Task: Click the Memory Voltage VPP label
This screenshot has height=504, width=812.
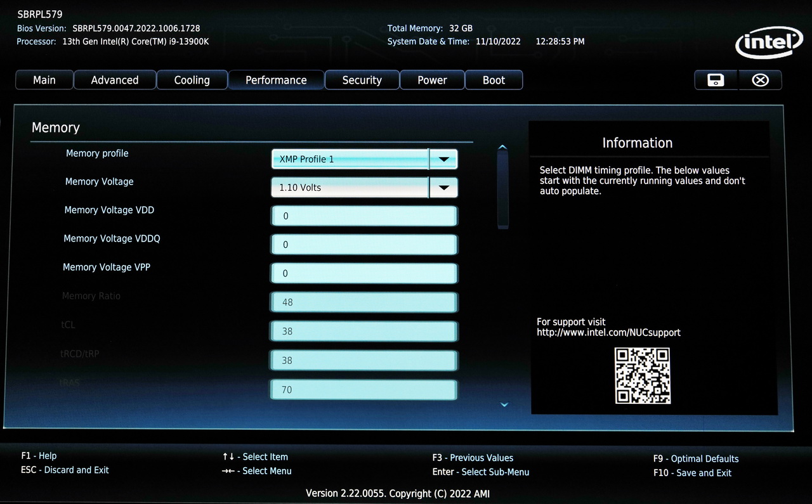Action: click(107, 268)
